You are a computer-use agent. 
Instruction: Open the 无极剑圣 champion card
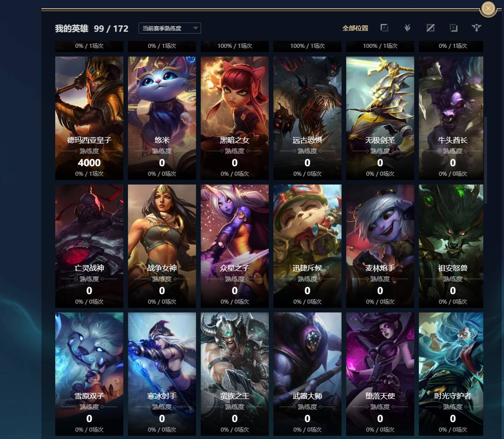380,118
